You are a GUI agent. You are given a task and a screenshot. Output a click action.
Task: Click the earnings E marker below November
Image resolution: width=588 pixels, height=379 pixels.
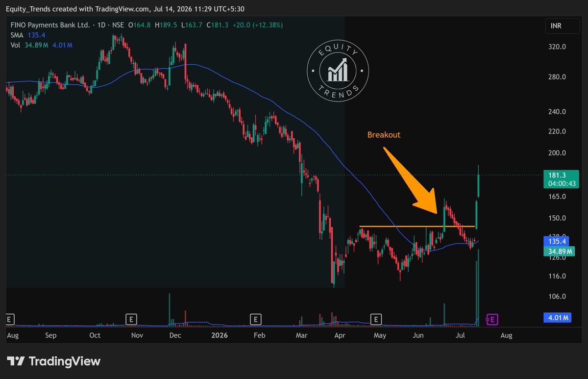[130, 319]
